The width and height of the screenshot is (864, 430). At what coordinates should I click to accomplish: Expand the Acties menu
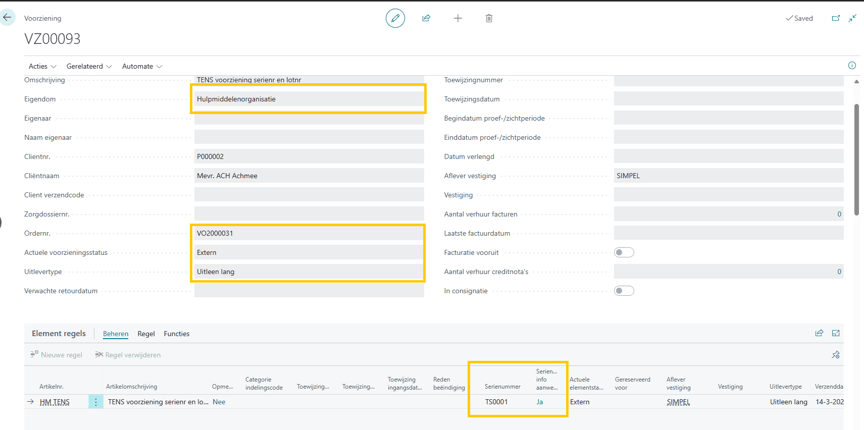42,66
